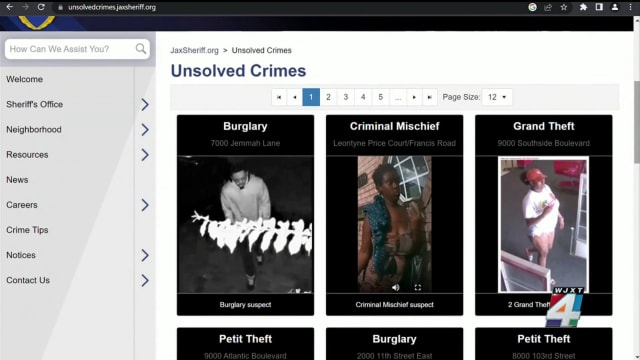Select page 5 in the pager
The height and width of the screenshot is (360, 640).
pos(380,97)
